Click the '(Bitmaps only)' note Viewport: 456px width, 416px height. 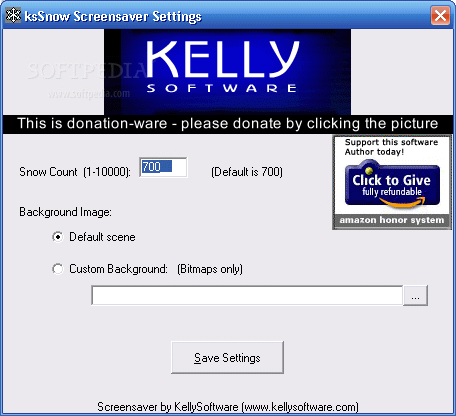(x=210, y=269)
